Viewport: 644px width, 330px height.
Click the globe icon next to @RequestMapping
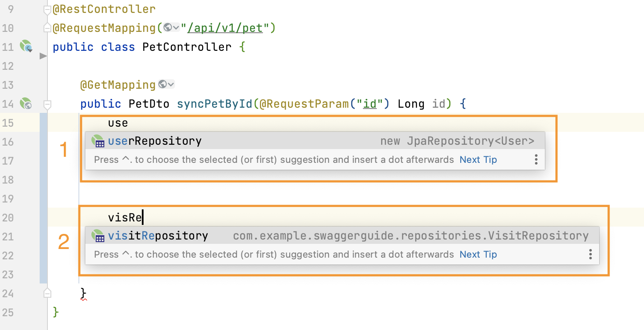pos(168,27)
